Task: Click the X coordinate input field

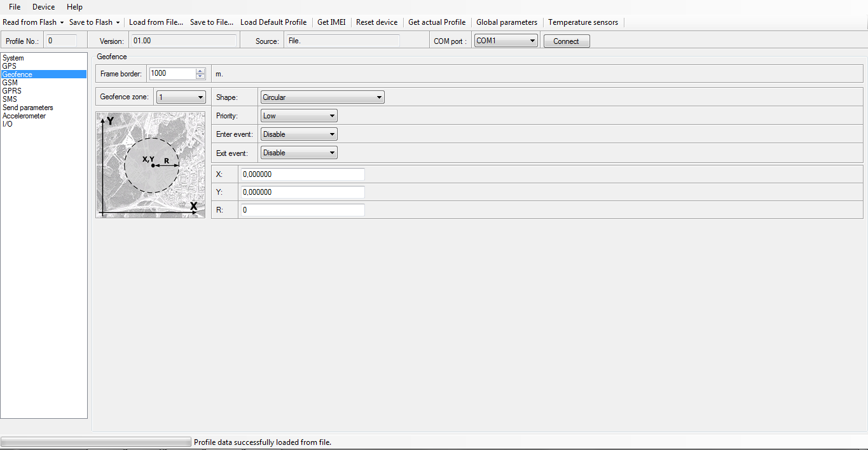Action: pyautogui.click(x=303, y=174)
